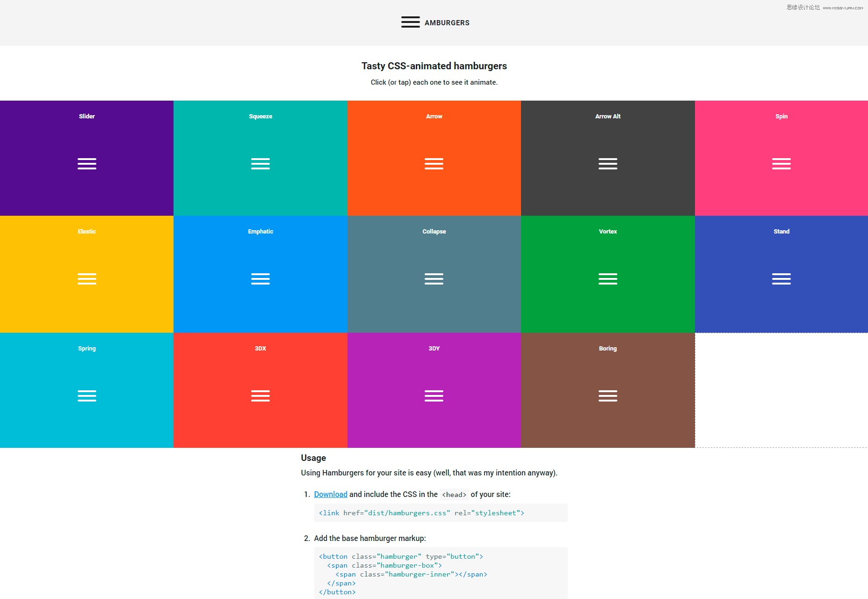Click the Stand hamburger icon
Image resolution: width=868 pixels, height=599 pixels.
click(781, 279)
